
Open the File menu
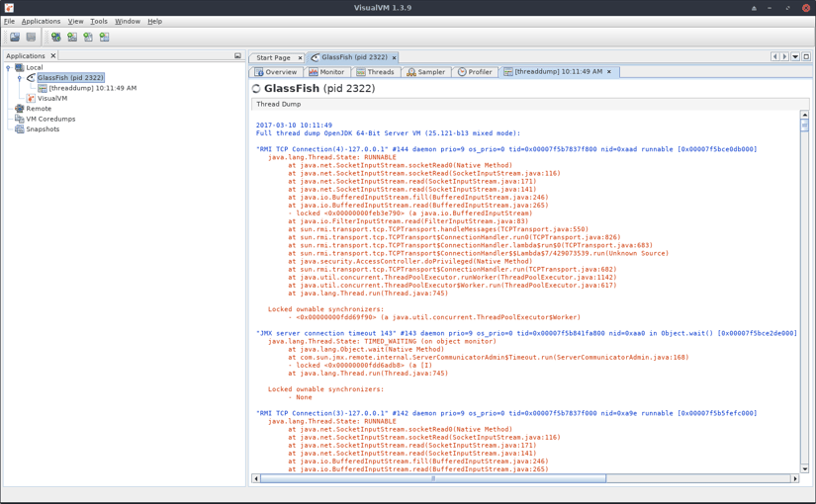pyautogui.click(x=9, y=22)
